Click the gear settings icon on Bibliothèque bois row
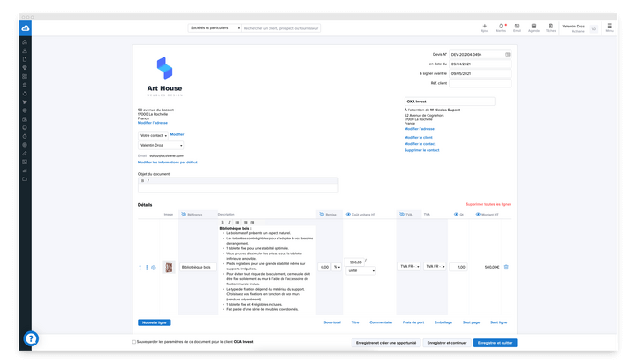This screenshot has width=636, height=364. tap(154, 268)
